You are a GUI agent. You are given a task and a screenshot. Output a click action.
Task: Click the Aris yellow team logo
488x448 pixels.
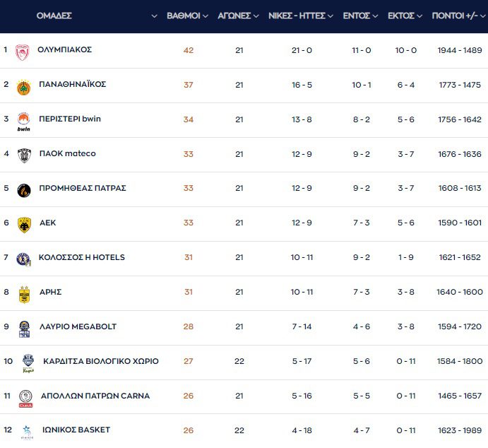[x=23, y=293]
